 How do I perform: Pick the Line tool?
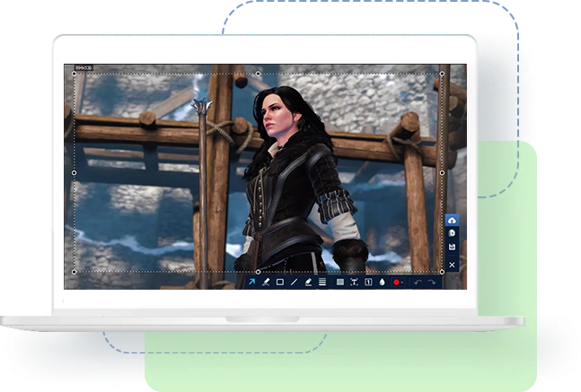pos(294,282)
